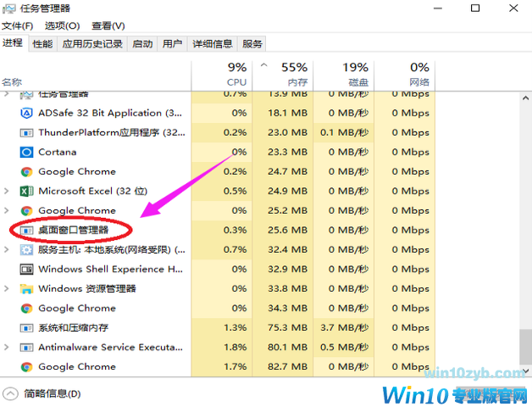This screenshot has width=532, height=407.
Task: Click the 1.3% CPU cell
Action: point(222,328)
